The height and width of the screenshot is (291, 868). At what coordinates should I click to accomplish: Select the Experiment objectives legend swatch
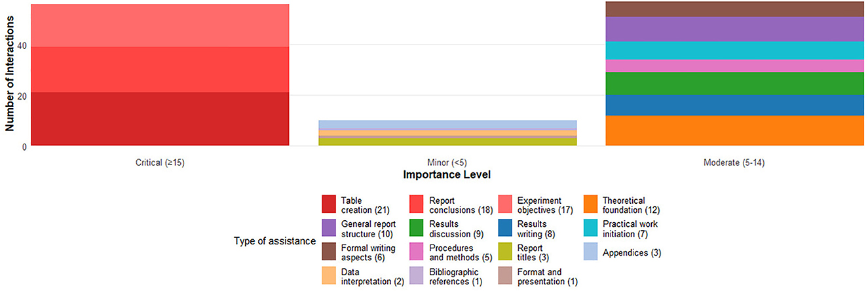pyautogui.click(x=505, y=204)
